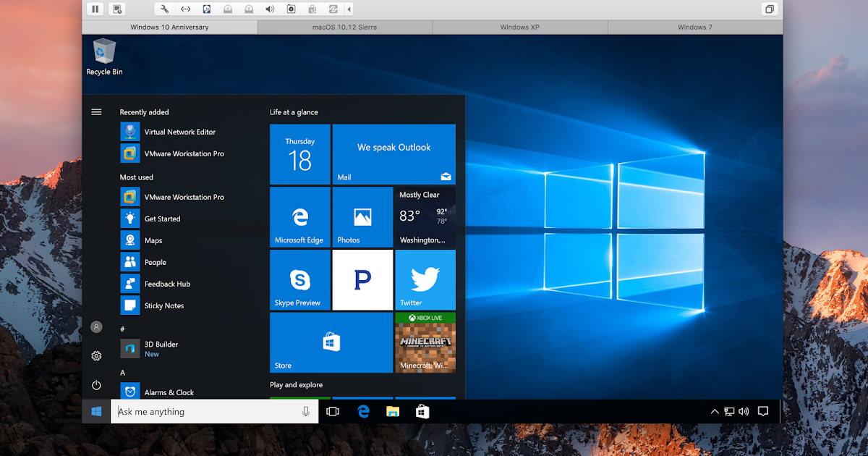868x456 pixels.
Task: Open the Twitter tile
Action: (x=425, y=280)
